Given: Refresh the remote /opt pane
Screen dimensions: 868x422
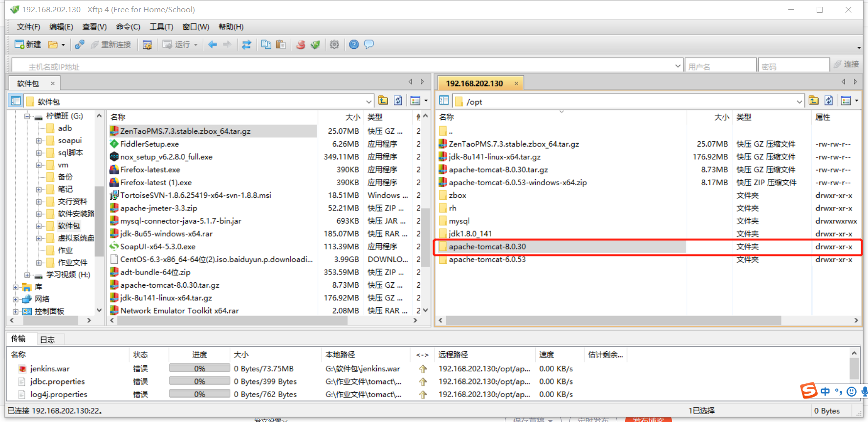Looking at the screenshot, I should click(x=829, y=101).
